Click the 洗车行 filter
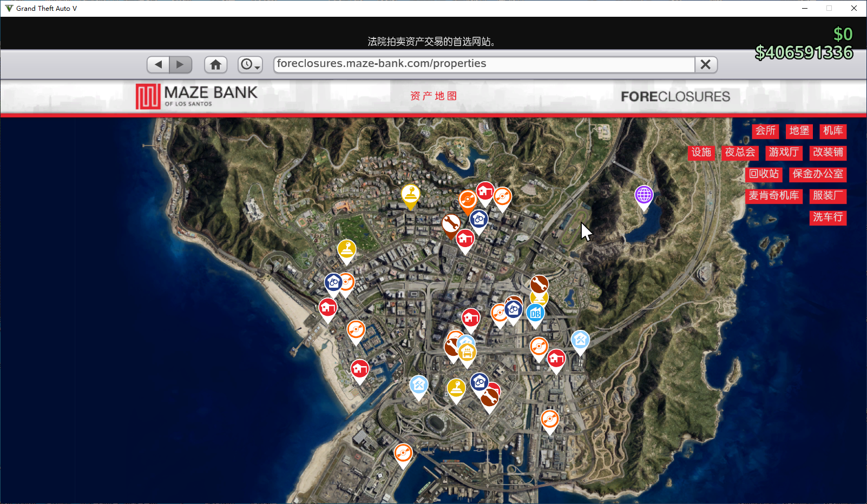The width and height of the screenshot is (867, 504). click(x=828, y=217)
